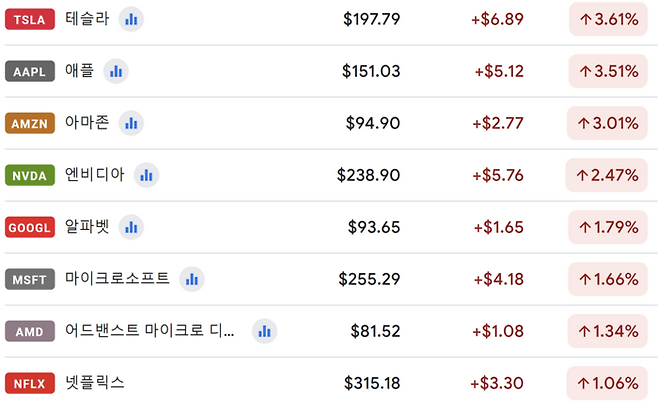Open the 넷플릭스 stock name link

(94, 383)
